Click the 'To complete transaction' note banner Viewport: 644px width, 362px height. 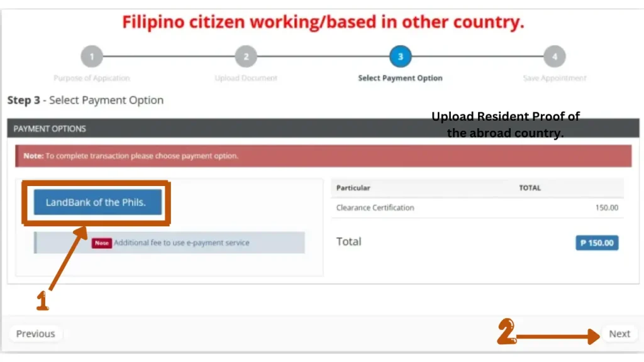[323, 156]
